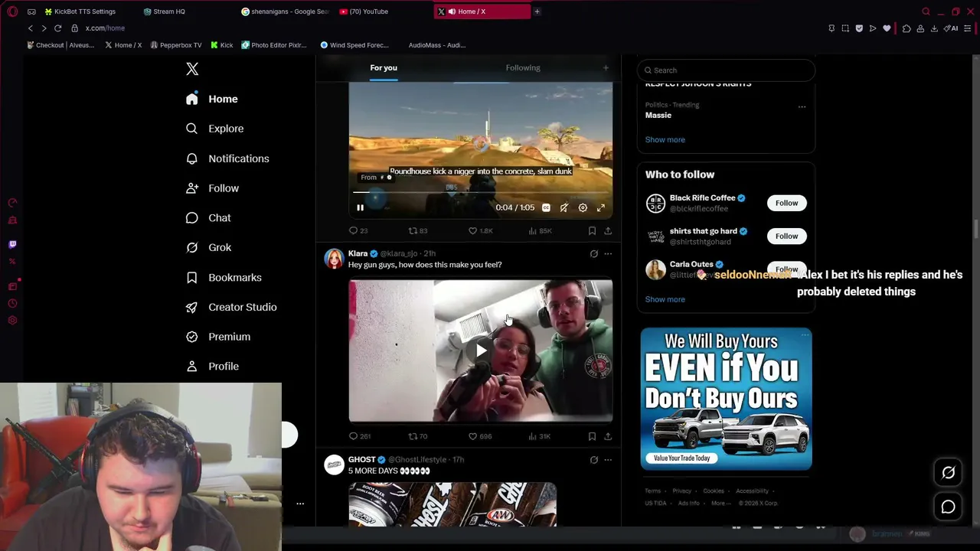Click the browser heart bookmark icon

pyautogui.click(x=887, y=28)
